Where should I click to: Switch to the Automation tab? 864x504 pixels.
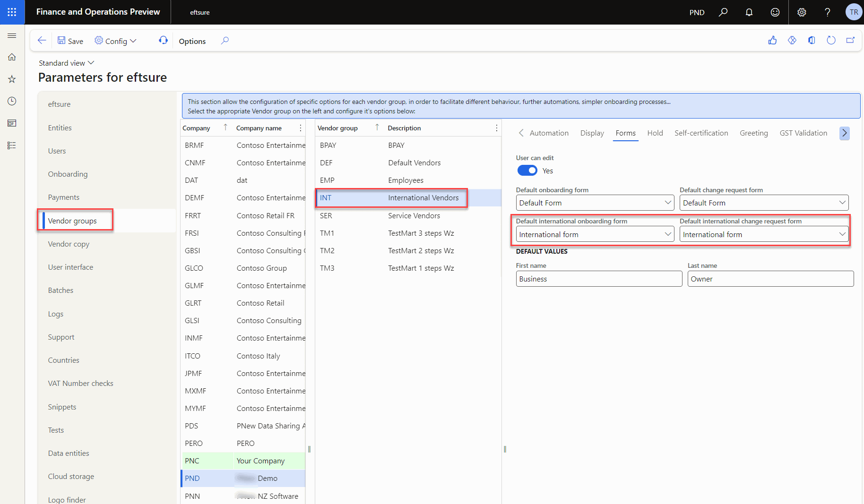[x=549, y=133]
